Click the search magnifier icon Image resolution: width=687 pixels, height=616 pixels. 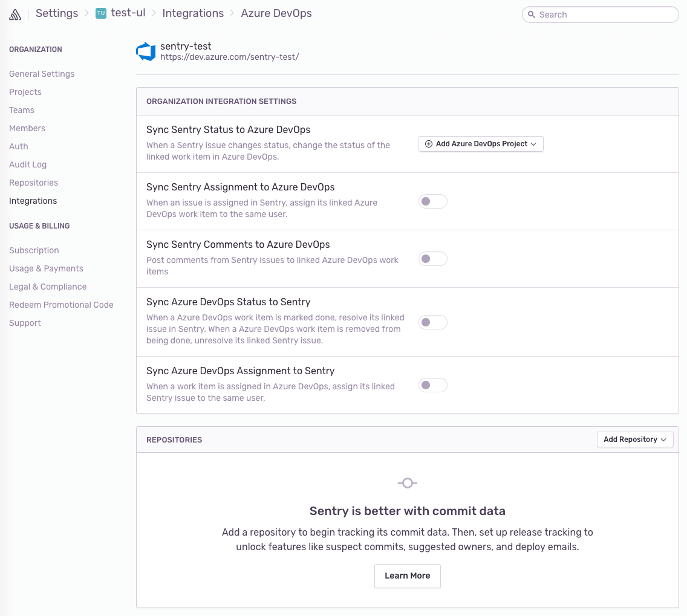click(x=532, y=15)
